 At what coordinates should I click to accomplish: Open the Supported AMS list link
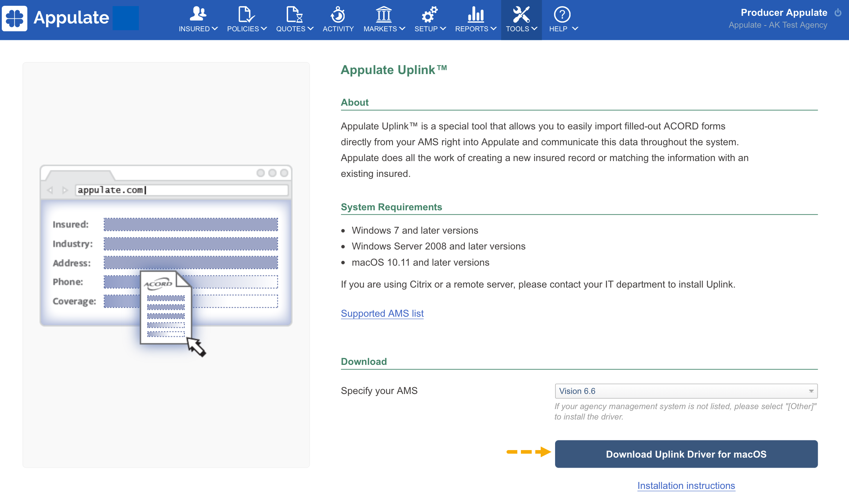coord(382,313)
